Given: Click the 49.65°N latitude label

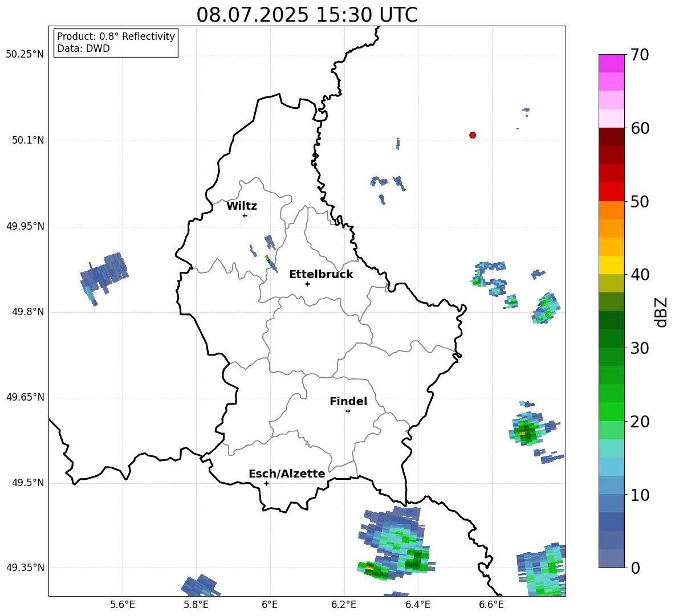Looking at the screenshot, I should 25,397.
